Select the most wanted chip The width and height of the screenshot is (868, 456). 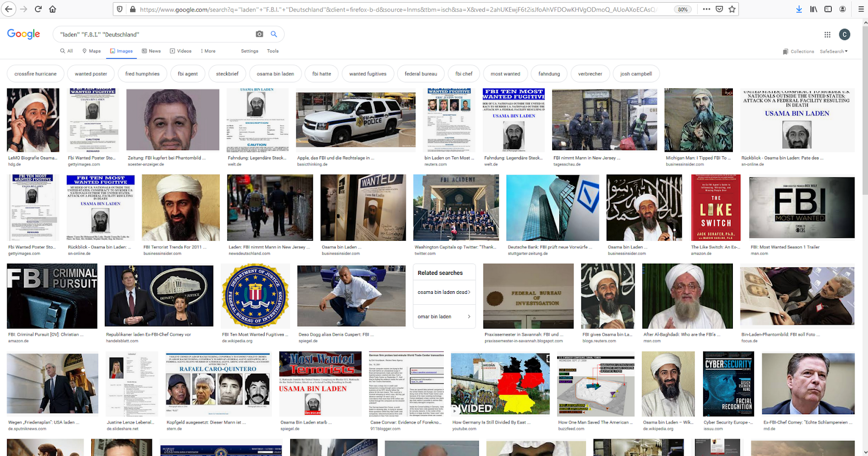point(506,74)
